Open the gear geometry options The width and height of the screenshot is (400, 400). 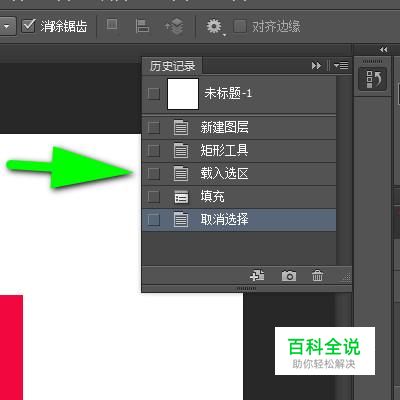pos(215,27)
